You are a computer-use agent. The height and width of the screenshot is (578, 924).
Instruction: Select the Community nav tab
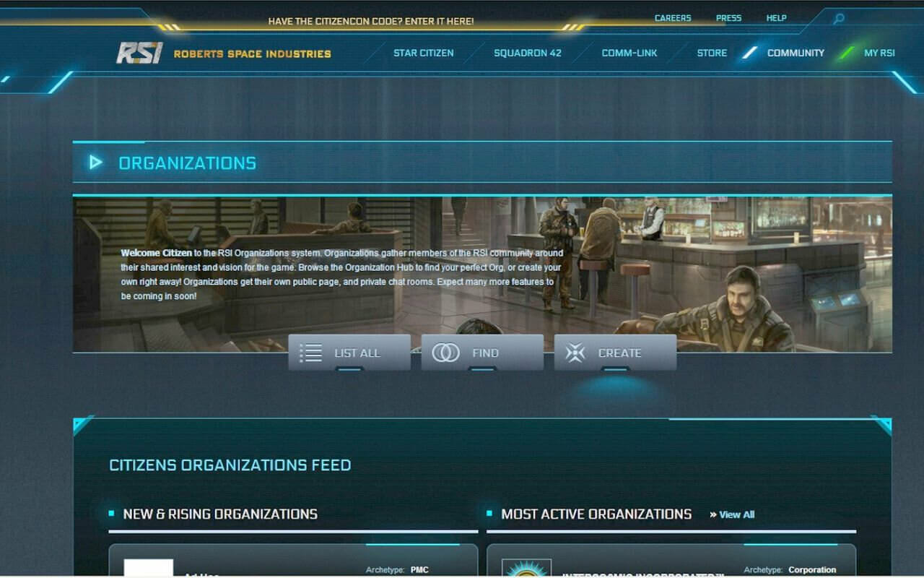(x=795, y=53)
